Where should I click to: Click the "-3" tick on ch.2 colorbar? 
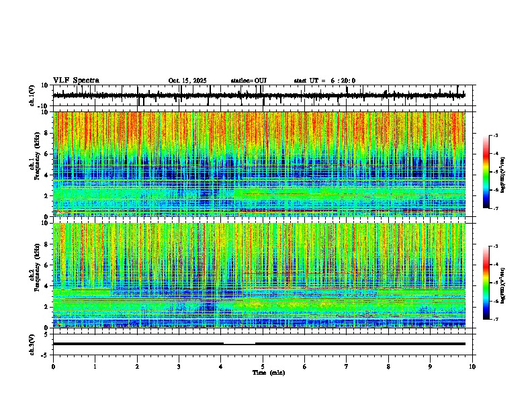pos(495,246)
